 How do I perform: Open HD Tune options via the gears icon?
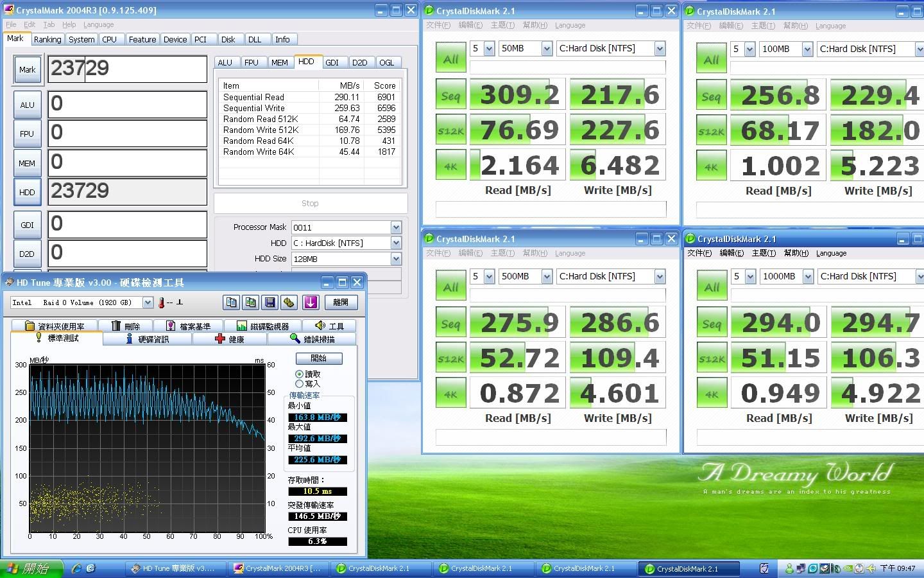point(289,302)
